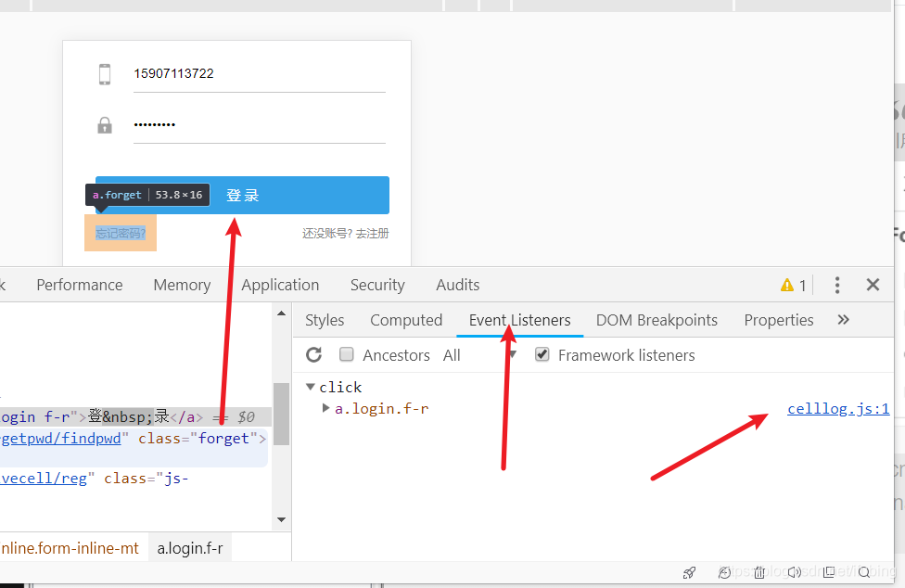
Task: Click the phone icon beside number field
Action: point(105,74)
